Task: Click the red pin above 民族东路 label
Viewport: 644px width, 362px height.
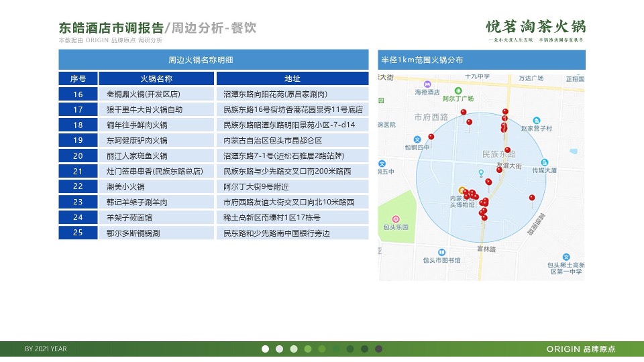Action: pos(507,149)
